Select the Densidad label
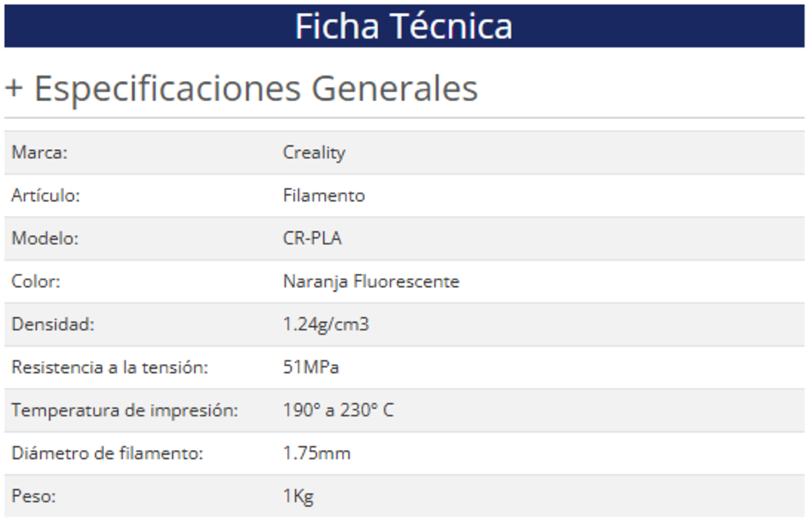Image resolution: width=812 pixels, height=523 pixels. (53, 325)
